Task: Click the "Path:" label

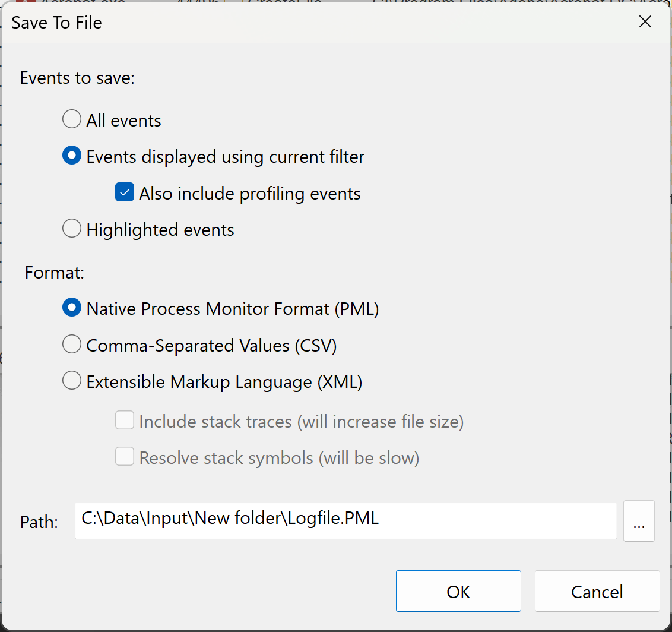Action: (38, 522)
